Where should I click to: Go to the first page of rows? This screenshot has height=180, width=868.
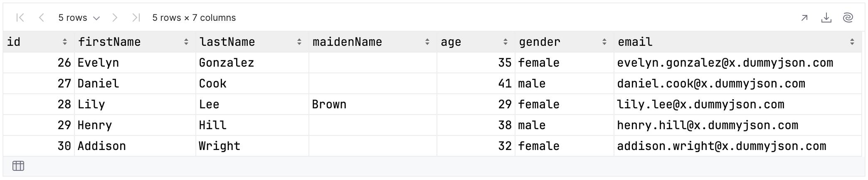(20, 17)
